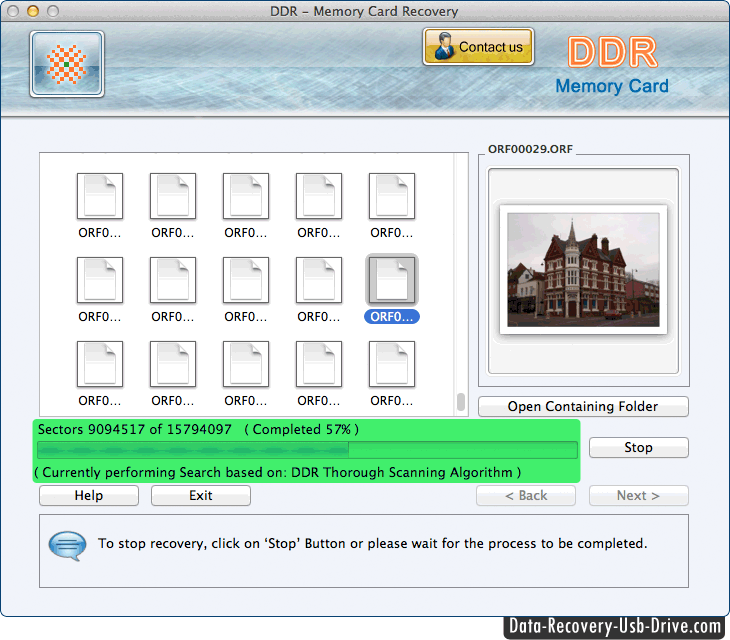Open Containing Folder for the file

(x=583, y=406)
